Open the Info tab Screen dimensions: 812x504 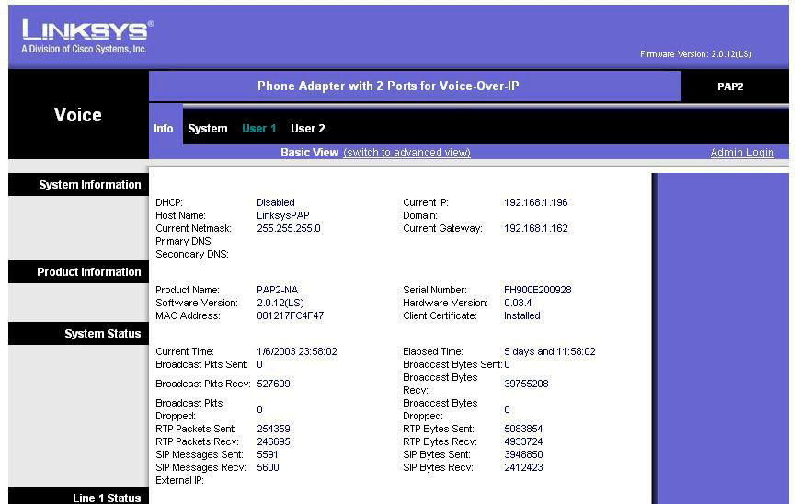(163, 129)
